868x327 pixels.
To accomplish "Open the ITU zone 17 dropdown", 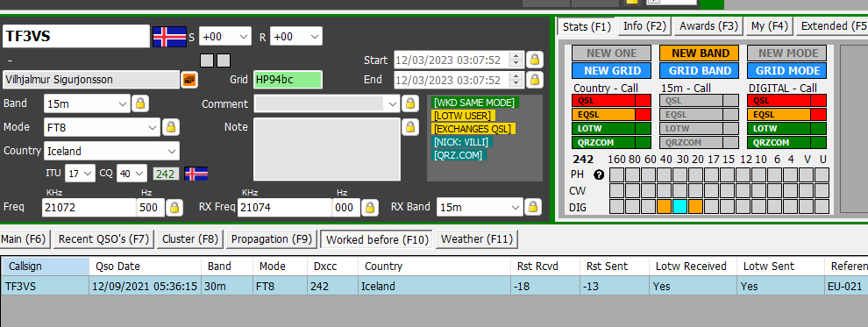I will [x=88, y=174].
